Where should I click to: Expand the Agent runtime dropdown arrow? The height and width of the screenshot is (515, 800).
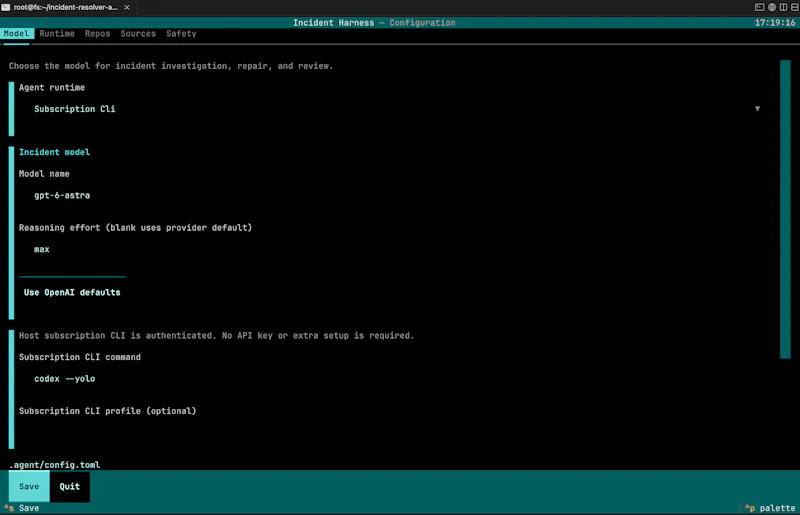[757, 109]
